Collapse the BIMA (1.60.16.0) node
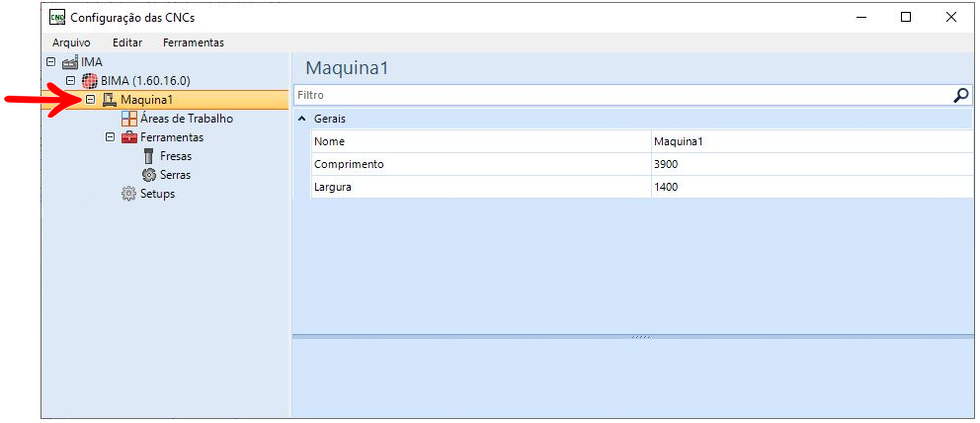This screenshot has width=980, height=423. tap(70, 81)
